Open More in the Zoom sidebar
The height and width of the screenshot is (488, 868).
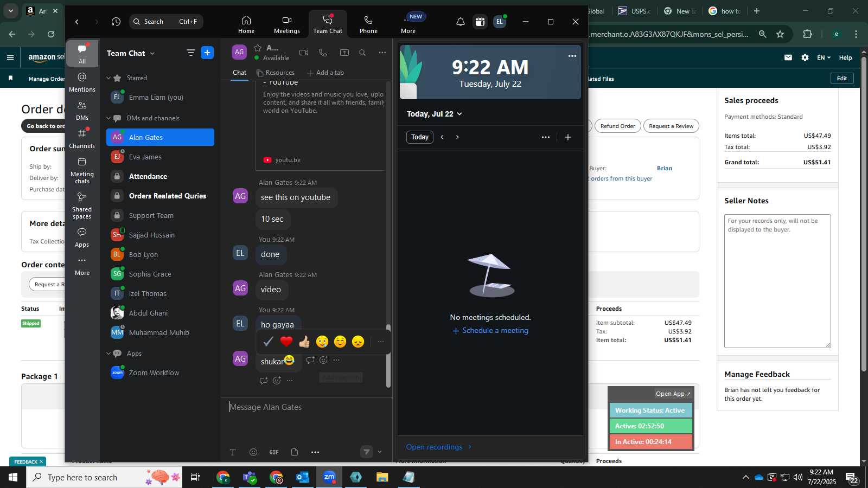click(82, 266)
